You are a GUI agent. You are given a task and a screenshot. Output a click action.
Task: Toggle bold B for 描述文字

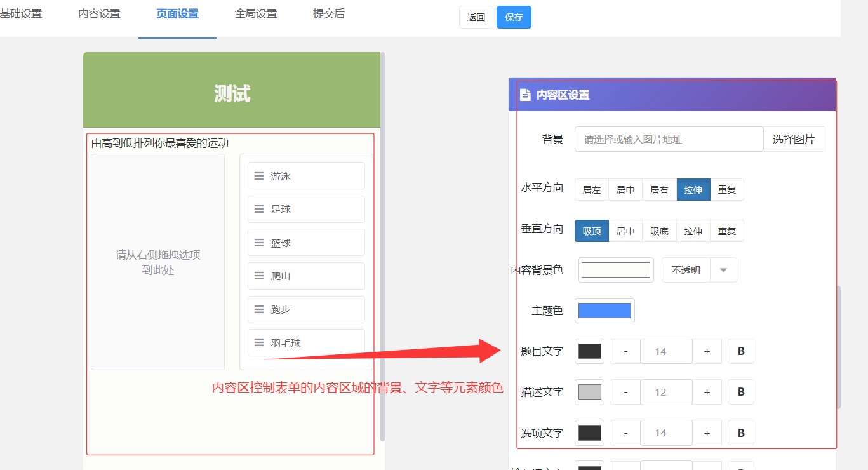pyautogui.click(x=740, y=392)
